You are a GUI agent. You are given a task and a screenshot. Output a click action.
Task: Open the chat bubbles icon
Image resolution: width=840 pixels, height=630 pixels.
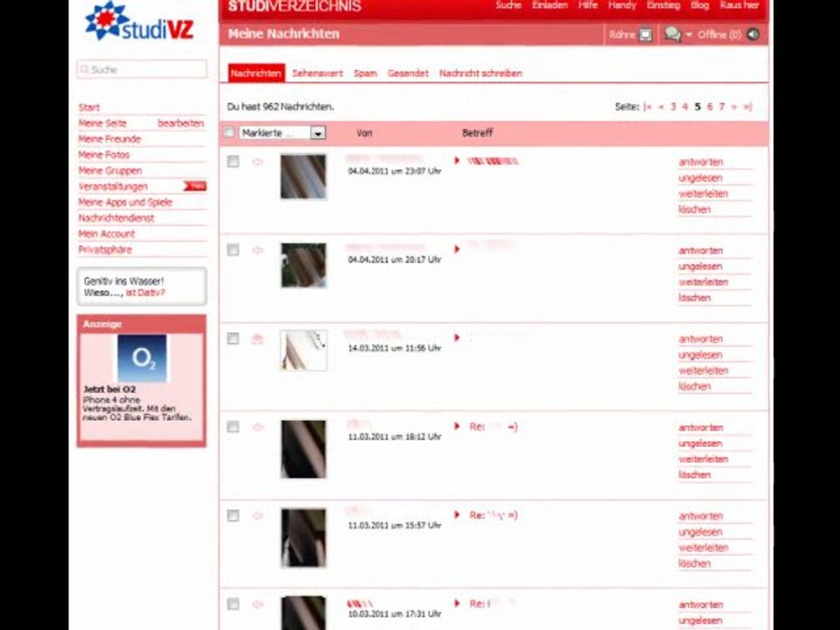[x=672, y=34]
